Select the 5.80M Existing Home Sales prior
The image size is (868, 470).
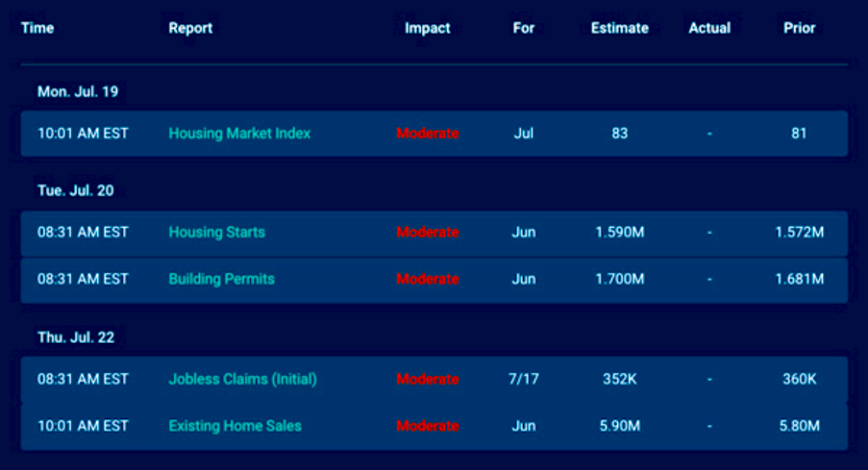(x=799, y=426)
